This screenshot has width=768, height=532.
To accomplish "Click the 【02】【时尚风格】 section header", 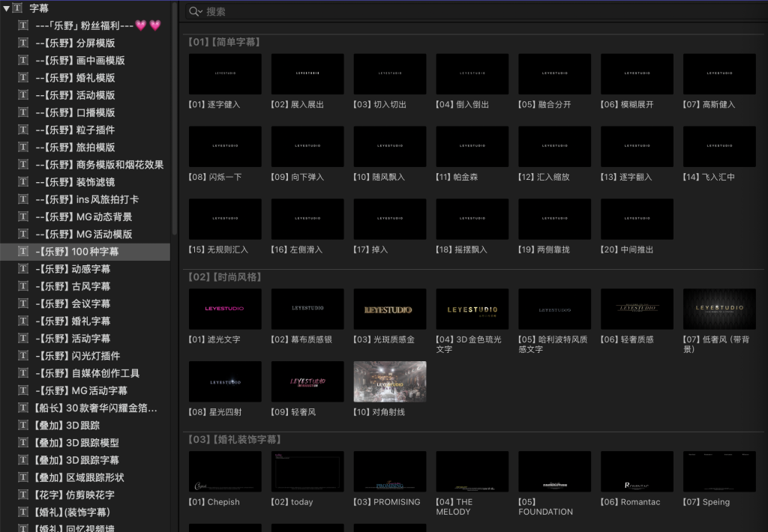I will 225,277.
